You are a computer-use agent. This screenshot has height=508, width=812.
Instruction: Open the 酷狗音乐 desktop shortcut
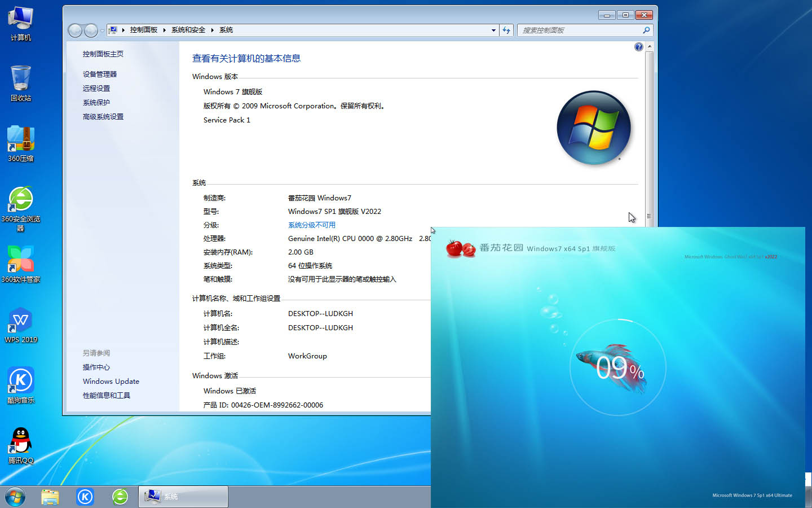(21, 385)
